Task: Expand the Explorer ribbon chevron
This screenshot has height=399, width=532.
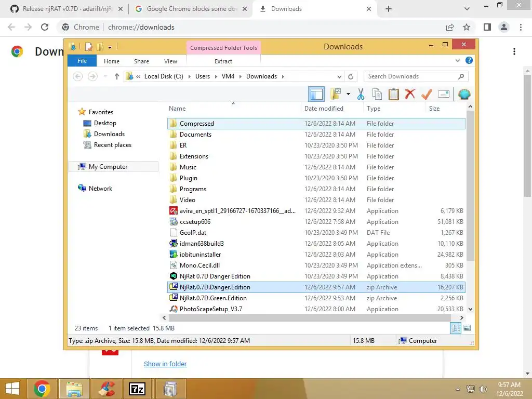Action: coord(457,60)
